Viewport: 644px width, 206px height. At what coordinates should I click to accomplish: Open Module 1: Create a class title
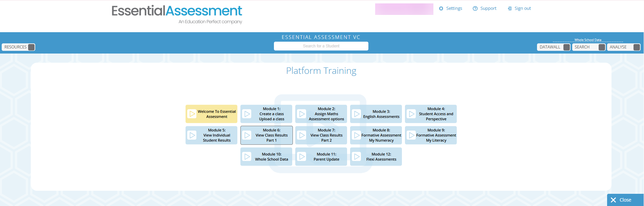(x=272, y=114)
